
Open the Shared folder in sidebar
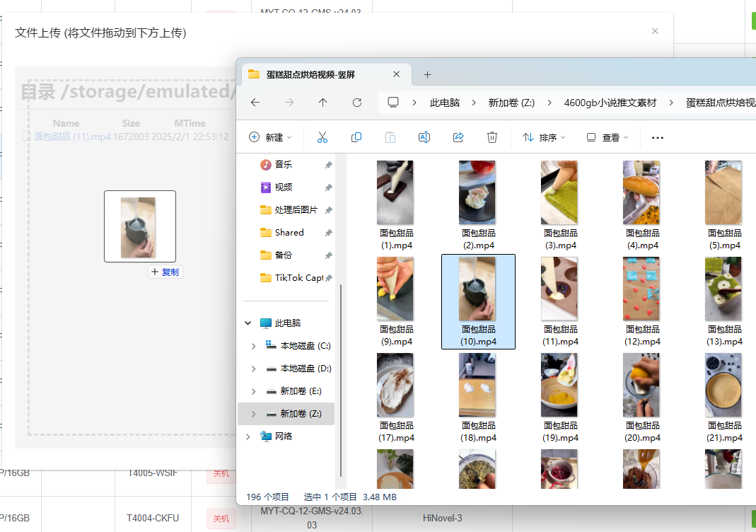tap(289, 232)
